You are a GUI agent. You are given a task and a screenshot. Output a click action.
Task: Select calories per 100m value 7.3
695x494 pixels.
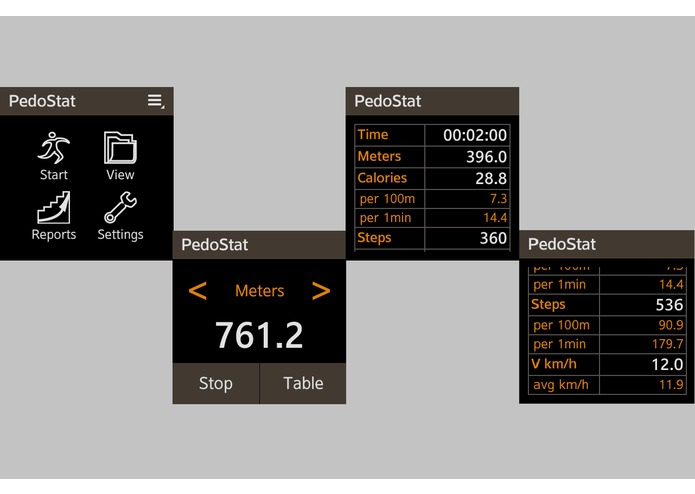pyautogui.click(x=498, y=198)
